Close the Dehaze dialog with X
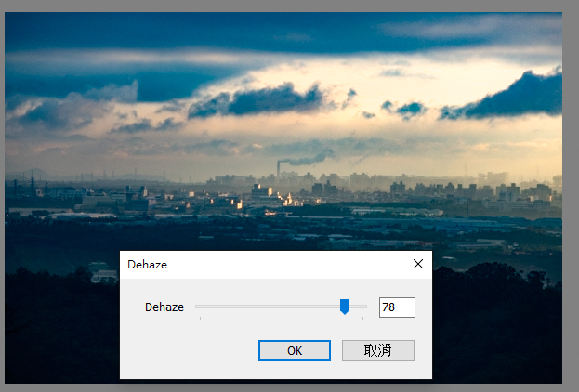Image resolution: width=579 pixels, height=392 pixels. (418, 264)
